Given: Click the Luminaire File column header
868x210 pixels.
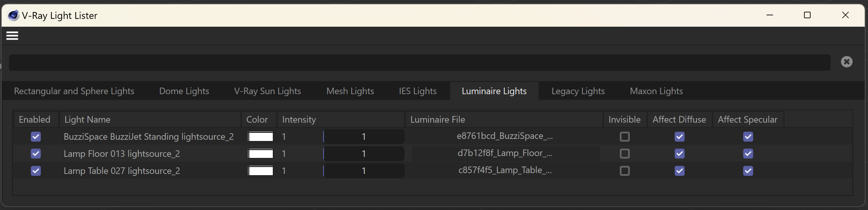Looking at the screenshot, I should pos(504,119).
